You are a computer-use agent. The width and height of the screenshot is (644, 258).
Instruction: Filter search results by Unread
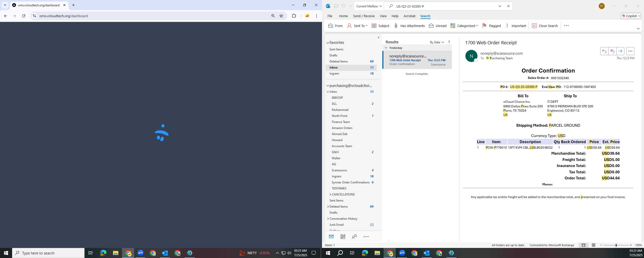(x=438, y=26)
